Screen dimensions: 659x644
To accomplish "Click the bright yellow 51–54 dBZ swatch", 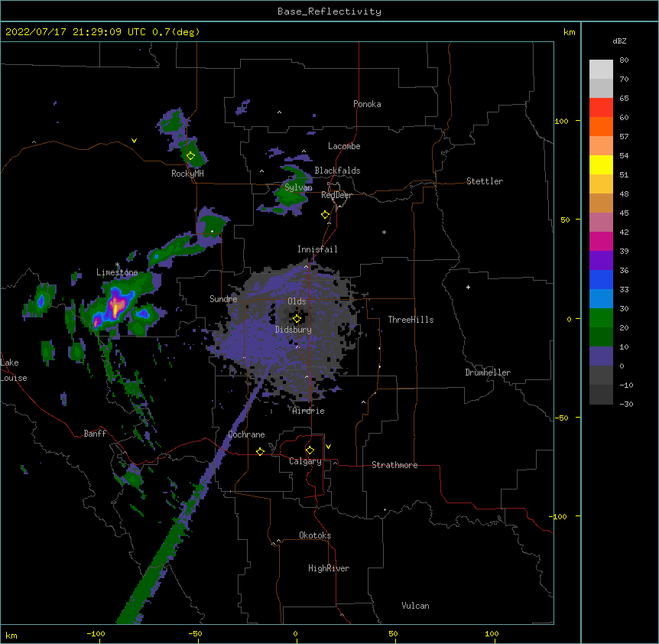I will [601, 164].
